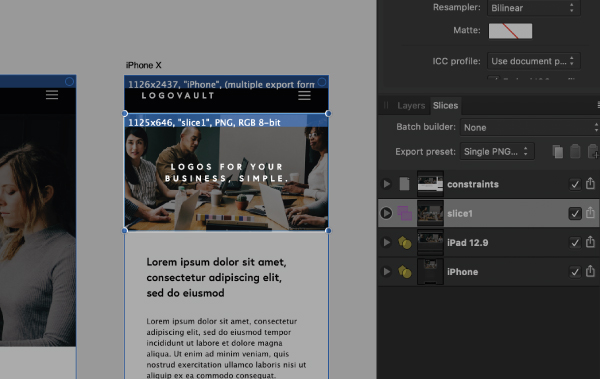Click export icon for constraints slice

(x=590, y=184)
